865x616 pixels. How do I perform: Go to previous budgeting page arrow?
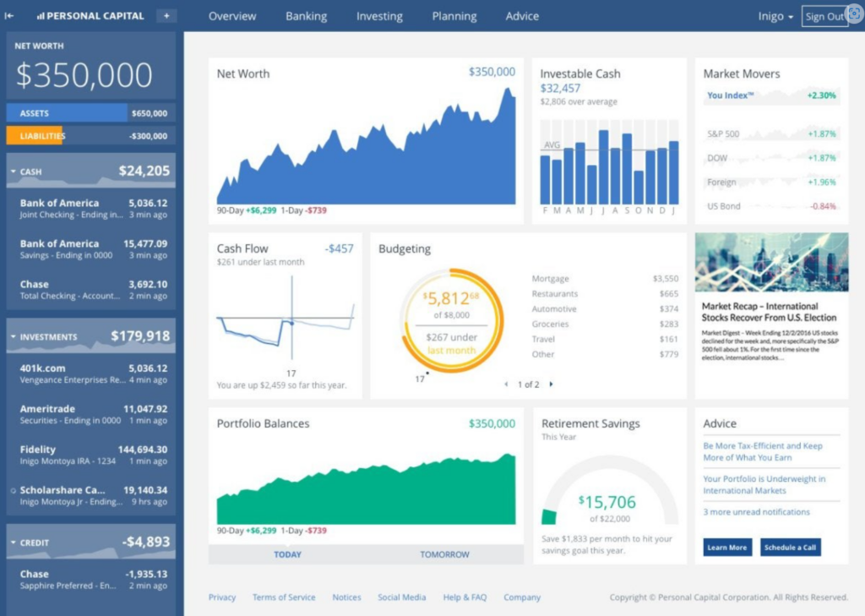pyautogui.click(x=507, y=384)
